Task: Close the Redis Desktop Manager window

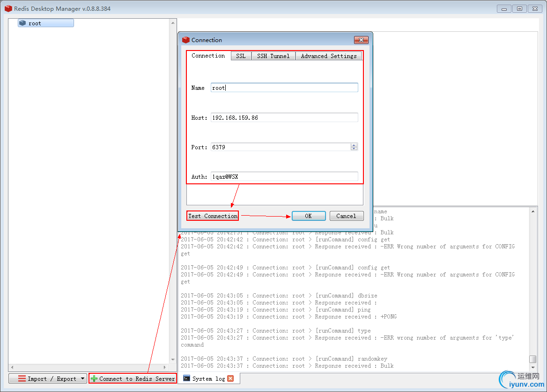Action: point(535,9)
